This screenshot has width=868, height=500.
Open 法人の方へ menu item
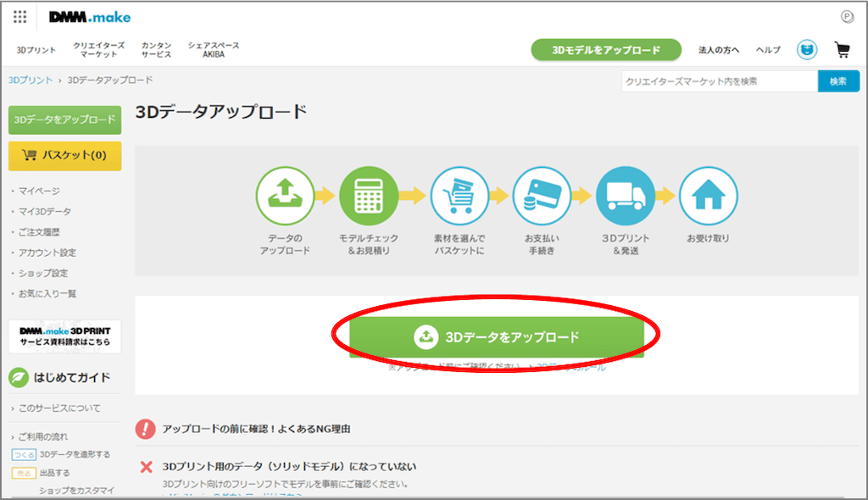click(719, 50)
